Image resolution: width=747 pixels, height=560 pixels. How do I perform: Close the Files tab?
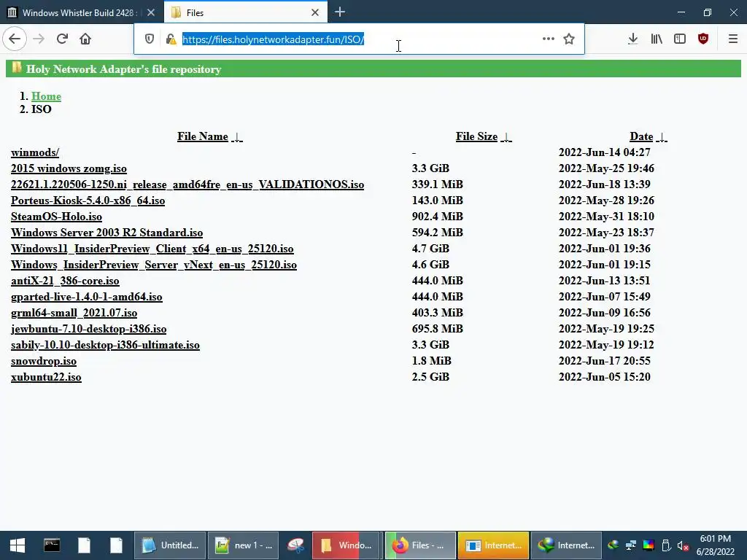315,12
